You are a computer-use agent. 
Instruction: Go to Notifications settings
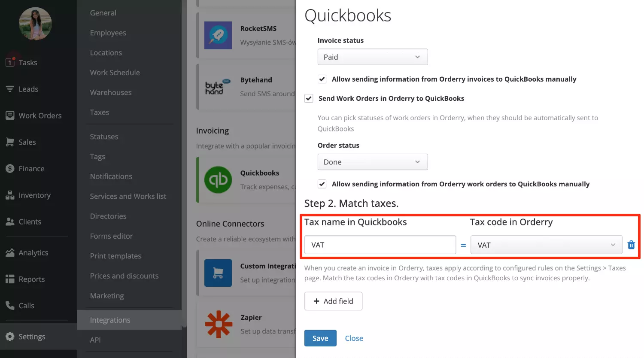tap(111, 176)
